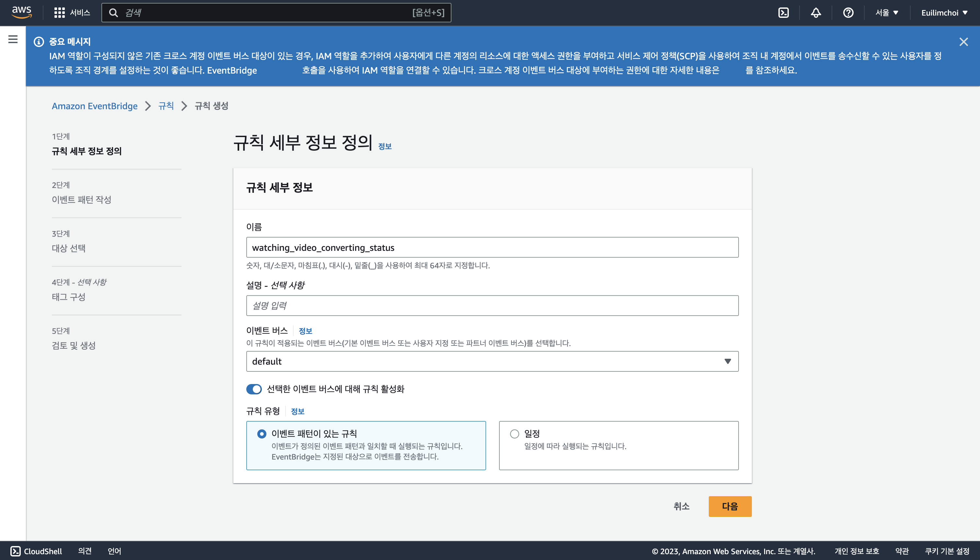The width and height of the screenshot is (980, 560).
Task: Click the 규칙 생성 breadcrumb text
Action: (211, 106)
